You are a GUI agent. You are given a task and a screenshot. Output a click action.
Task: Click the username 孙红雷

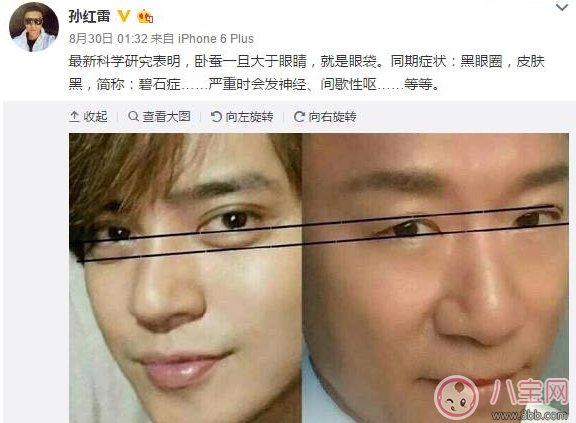click(89, 16)
